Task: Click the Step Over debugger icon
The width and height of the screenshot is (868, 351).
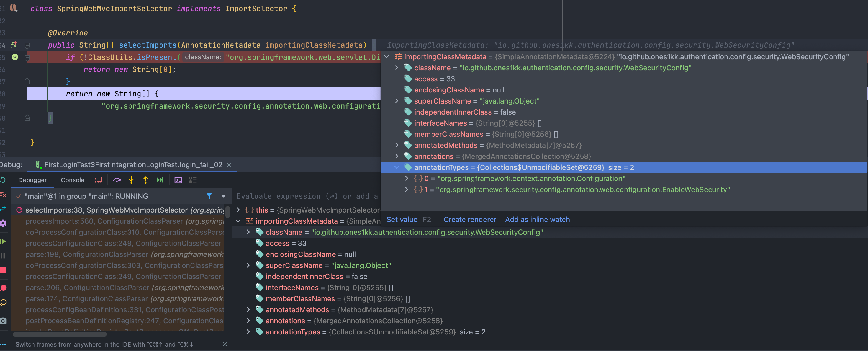Action: point(117,180)
